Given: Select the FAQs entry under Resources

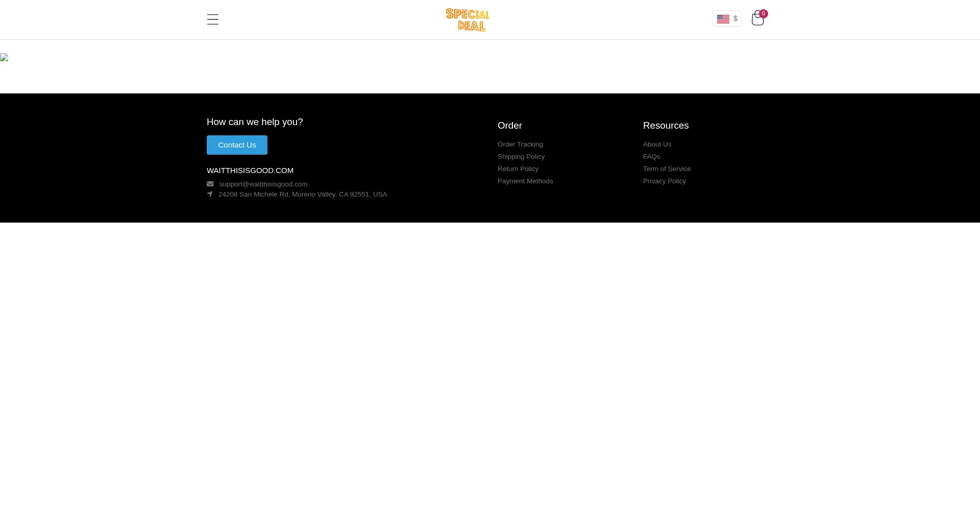Looking at the screenshot, I should tap(651, 156).
